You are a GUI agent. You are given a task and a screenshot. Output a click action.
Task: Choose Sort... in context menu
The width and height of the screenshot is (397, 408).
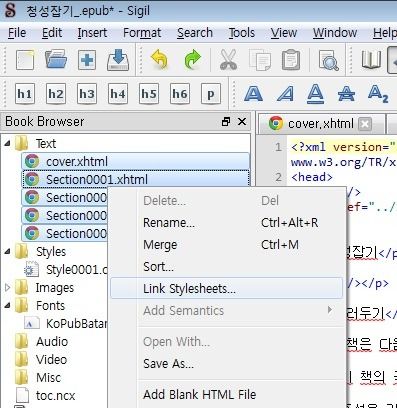pyautogui.click(x=227, y=267)
